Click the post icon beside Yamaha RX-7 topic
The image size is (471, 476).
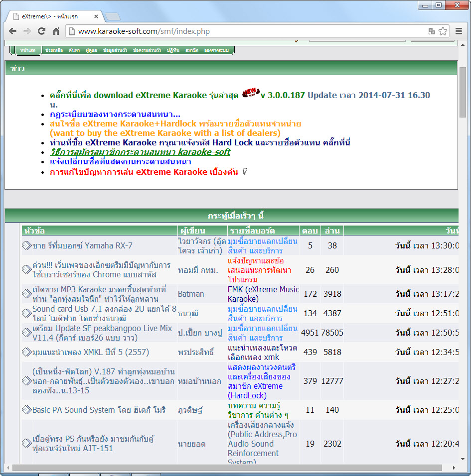[27, 245]
